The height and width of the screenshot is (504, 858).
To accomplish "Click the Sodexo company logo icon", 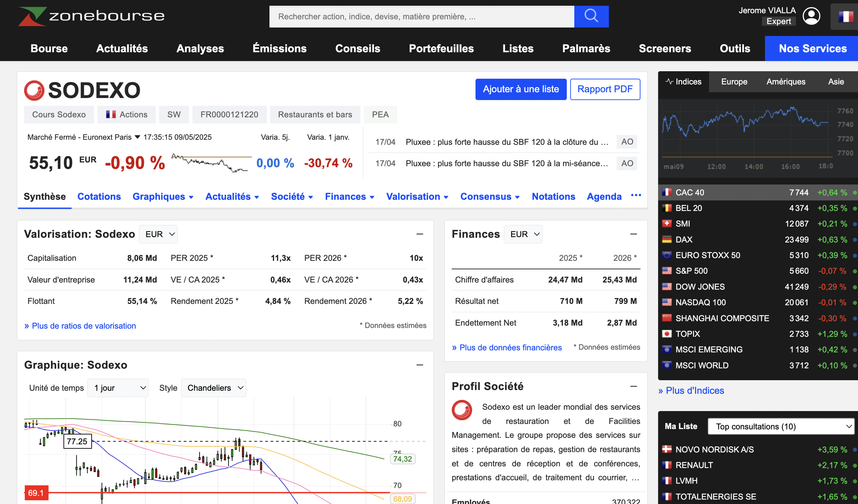I will click(34, 90).
